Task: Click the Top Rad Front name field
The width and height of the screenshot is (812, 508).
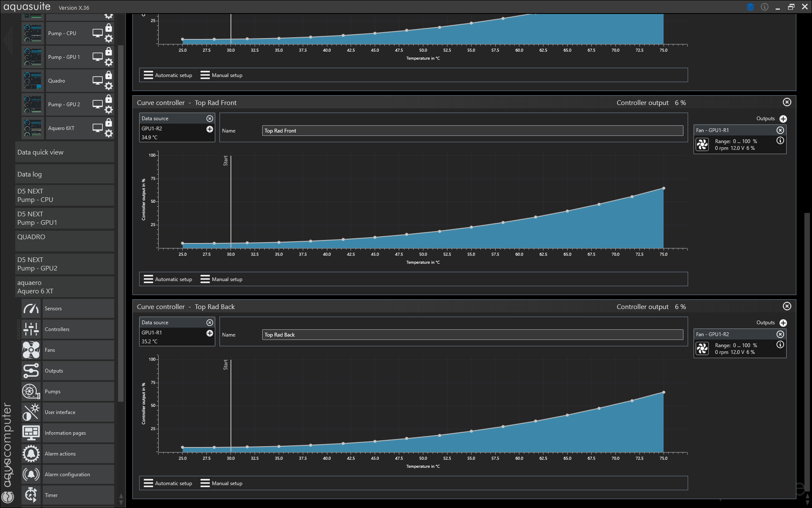Action: pyautogui.click(x=472, y=131)
